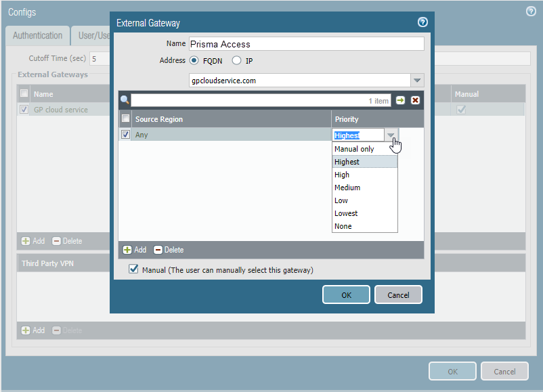
Task: Open help for the External Gateway dialog
Action: 422,22
